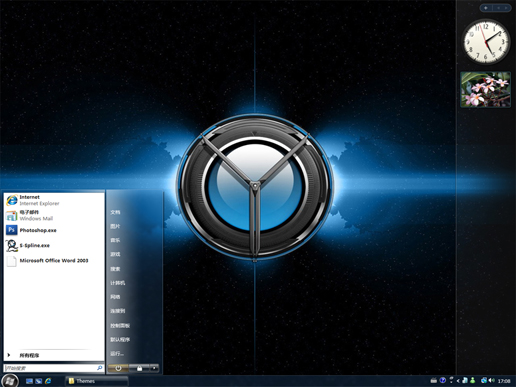Launch S-Spline.exe from the Start menu

click(54, 245)
